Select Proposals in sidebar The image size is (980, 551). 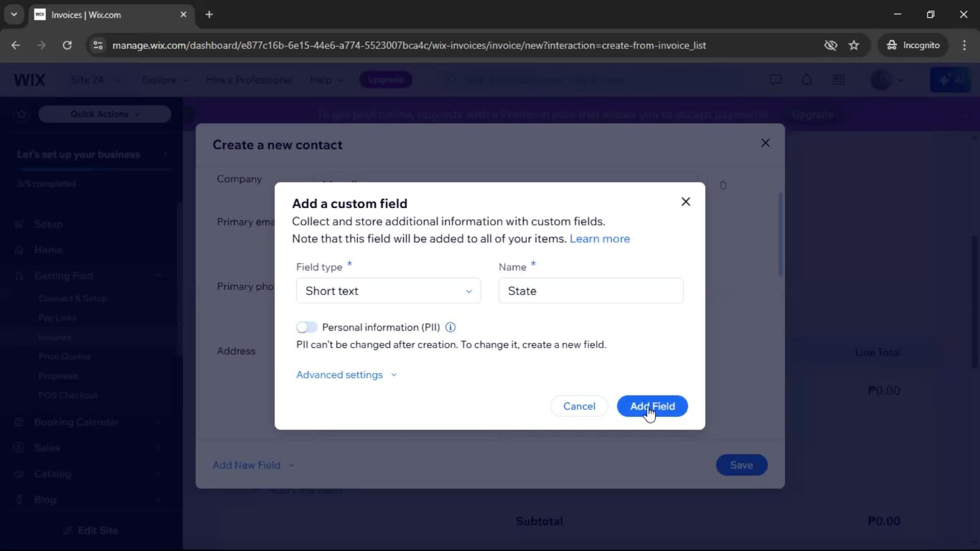pyautogui.click(x=58, y=376)
